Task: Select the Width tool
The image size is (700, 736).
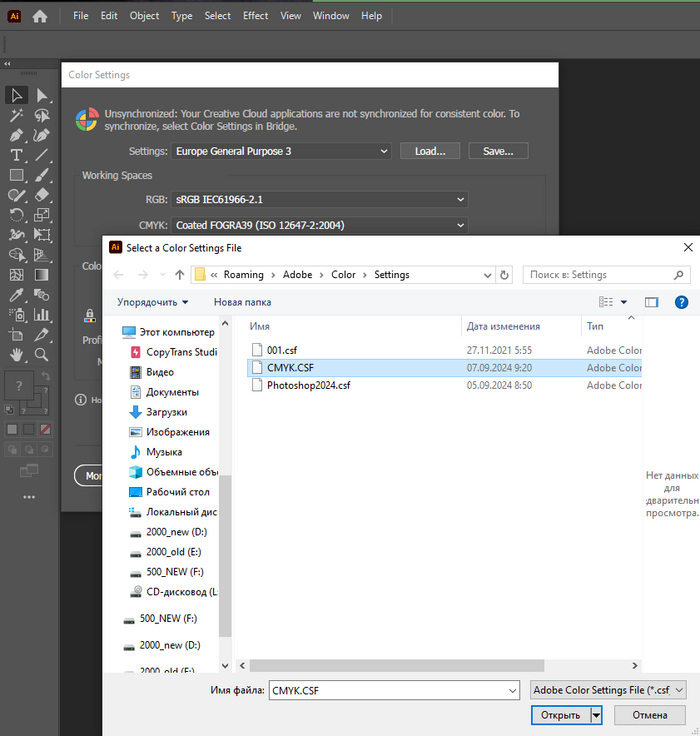Action: pos(16,235)
